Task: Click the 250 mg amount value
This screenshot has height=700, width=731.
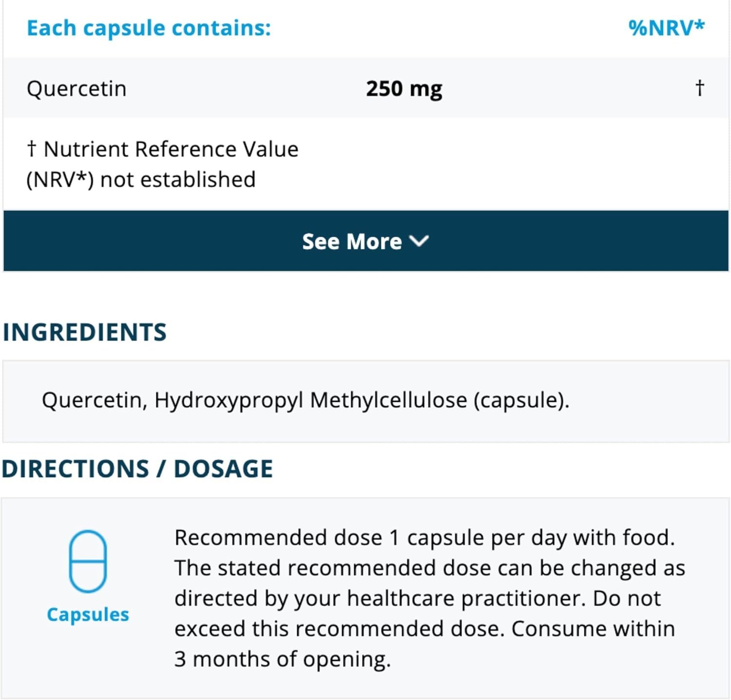Action: point(404,89)
